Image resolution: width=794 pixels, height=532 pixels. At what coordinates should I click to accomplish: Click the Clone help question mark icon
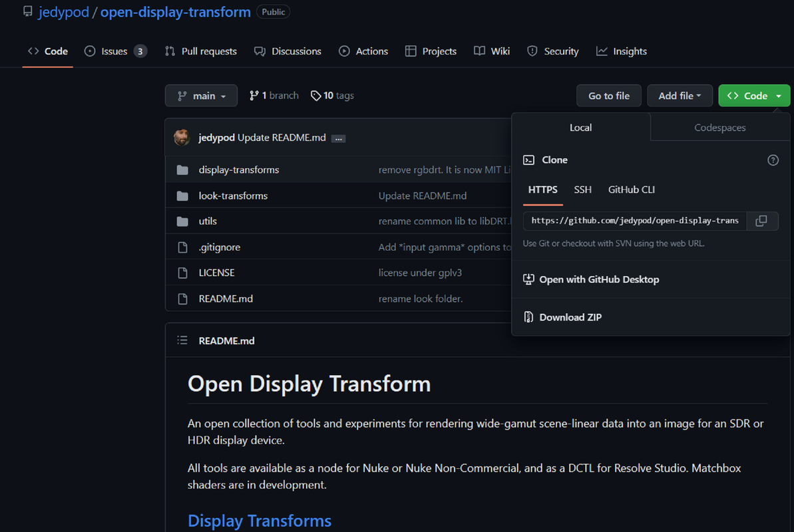tap(773, 160)
